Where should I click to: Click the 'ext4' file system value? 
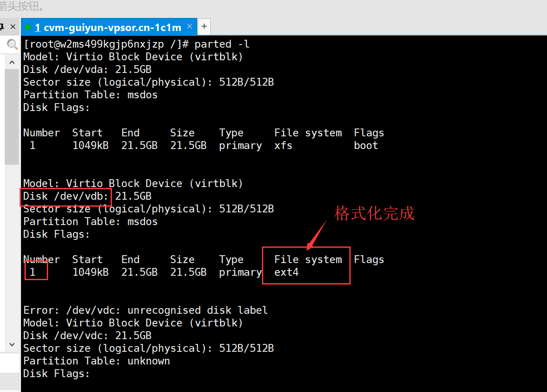point(286,272)
